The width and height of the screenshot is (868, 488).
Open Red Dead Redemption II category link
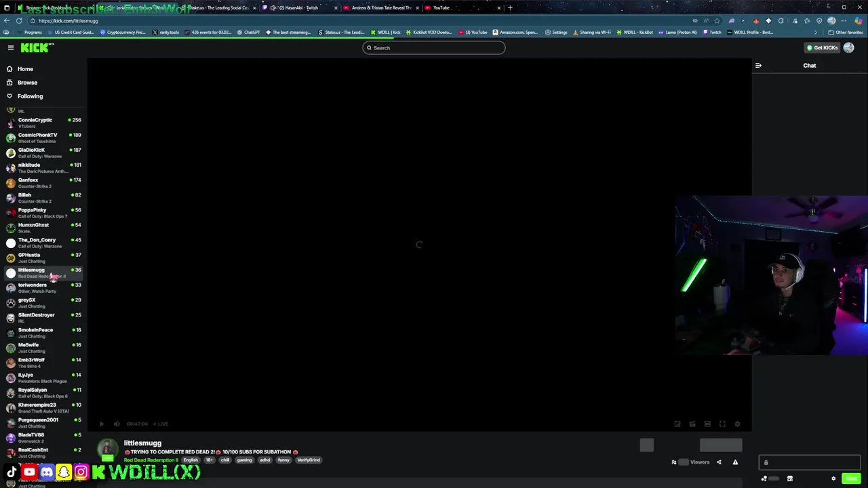coord(151,460)
